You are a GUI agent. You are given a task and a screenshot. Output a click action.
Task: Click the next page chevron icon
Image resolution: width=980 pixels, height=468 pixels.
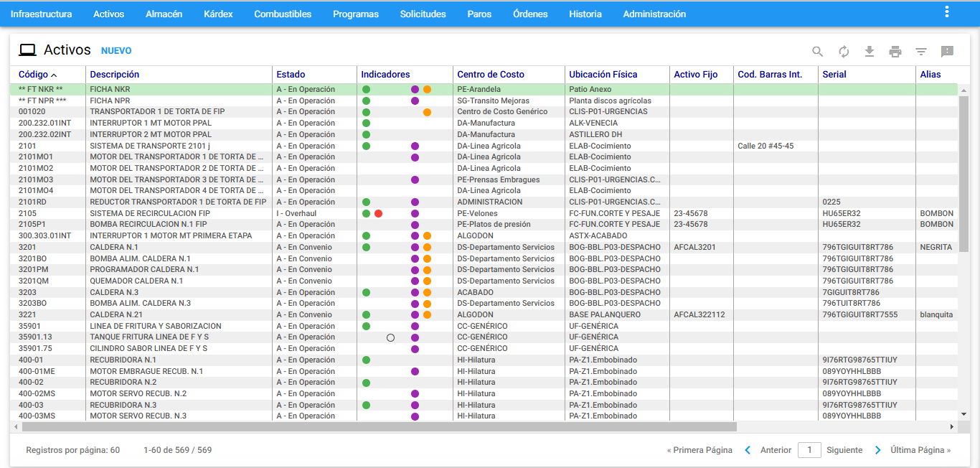click(877, 450)
